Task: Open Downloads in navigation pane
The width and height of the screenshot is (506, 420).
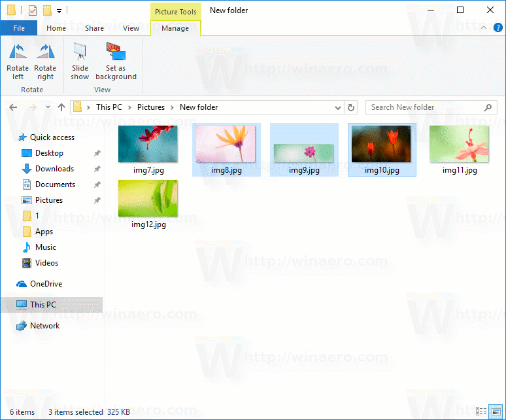Action: click(x=54, y=169)
